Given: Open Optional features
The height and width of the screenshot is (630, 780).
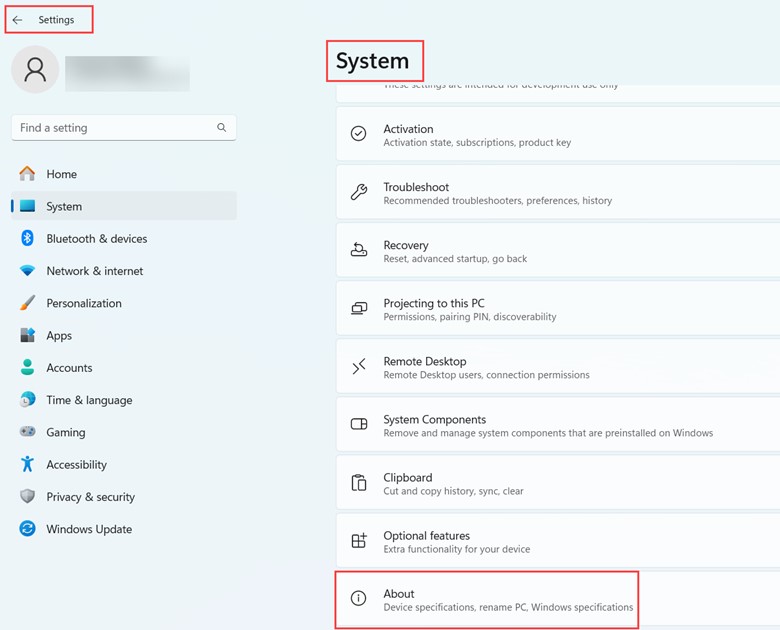Looking at the screenshot, I should point(558,541).
